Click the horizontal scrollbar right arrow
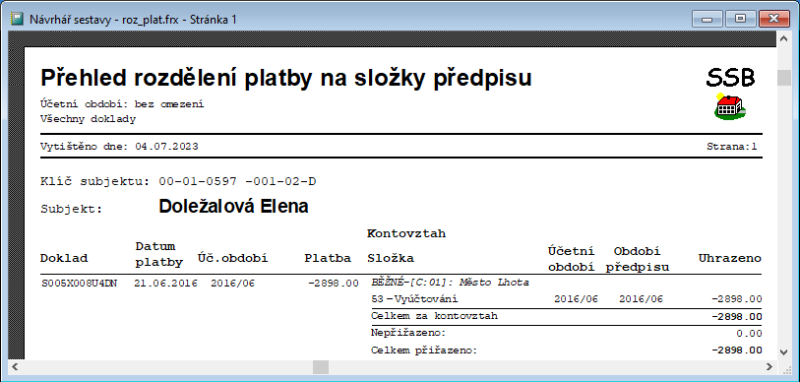 pyautogui.click(x=770, y=366)
